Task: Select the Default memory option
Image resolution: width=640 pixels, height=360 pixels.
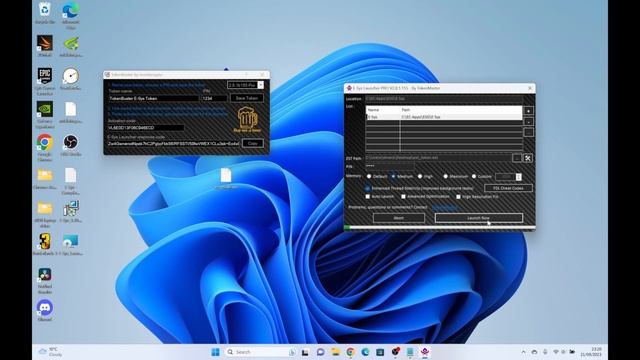Action: pyautogui.click(x=369, y=176)
